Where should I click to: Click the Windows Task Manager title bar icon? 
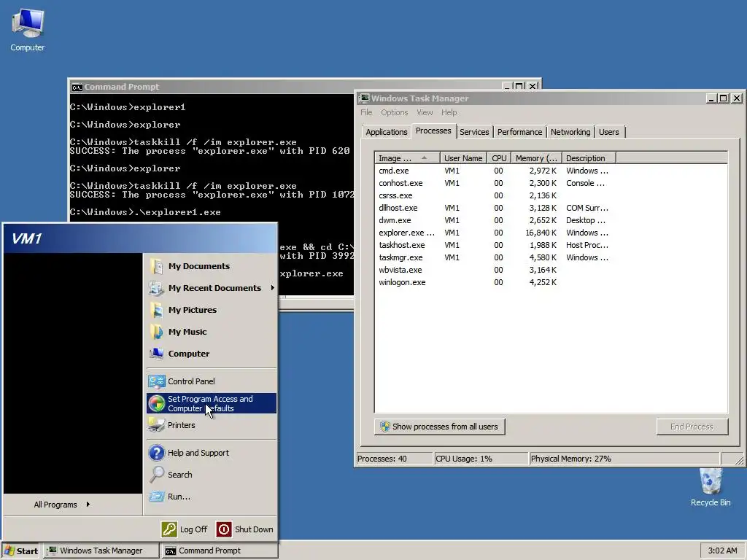point(364,98)
